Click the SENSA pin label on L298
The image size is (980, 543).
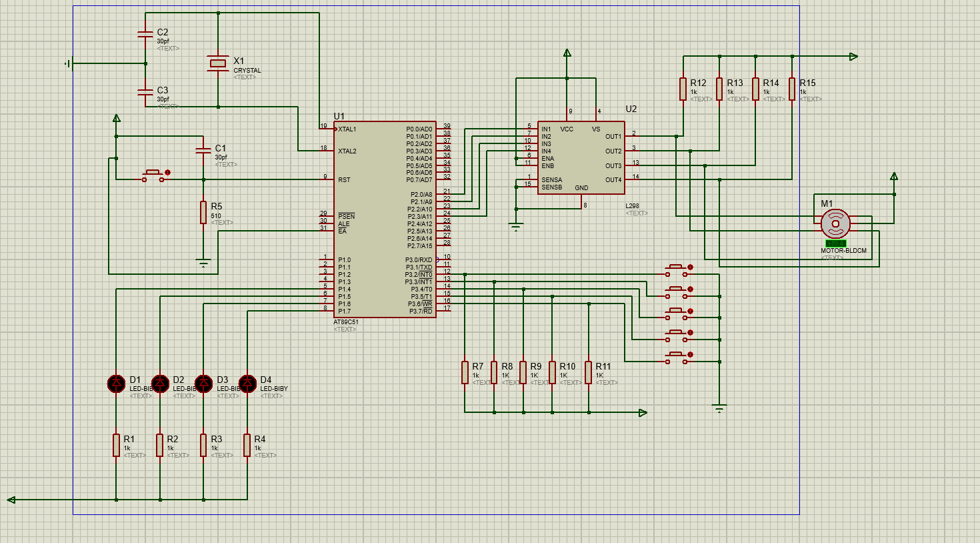tap(551, 180)
